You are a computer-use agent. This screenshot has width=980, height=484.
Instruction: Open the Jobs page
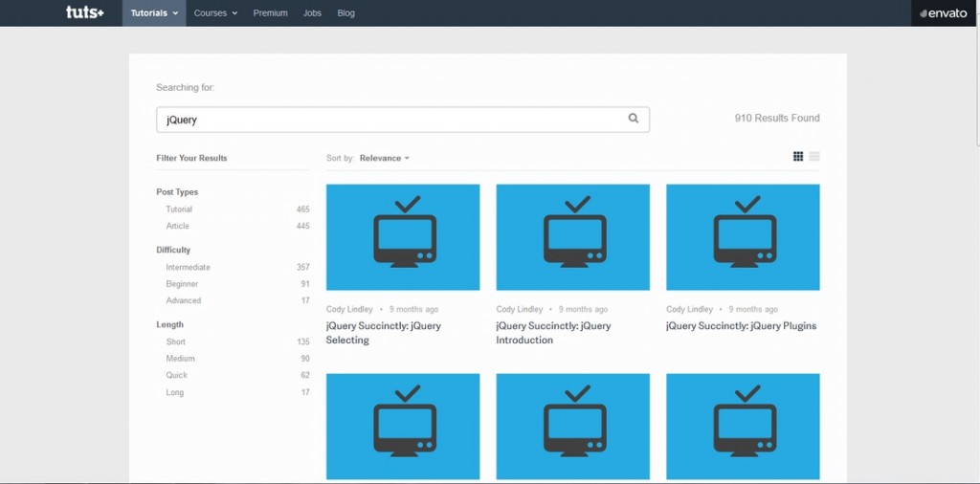pos(312,13)
